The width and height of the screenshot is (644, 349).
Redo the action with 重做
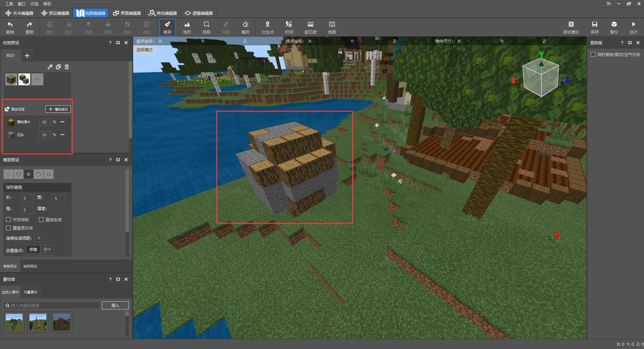(x=30, y=27)
